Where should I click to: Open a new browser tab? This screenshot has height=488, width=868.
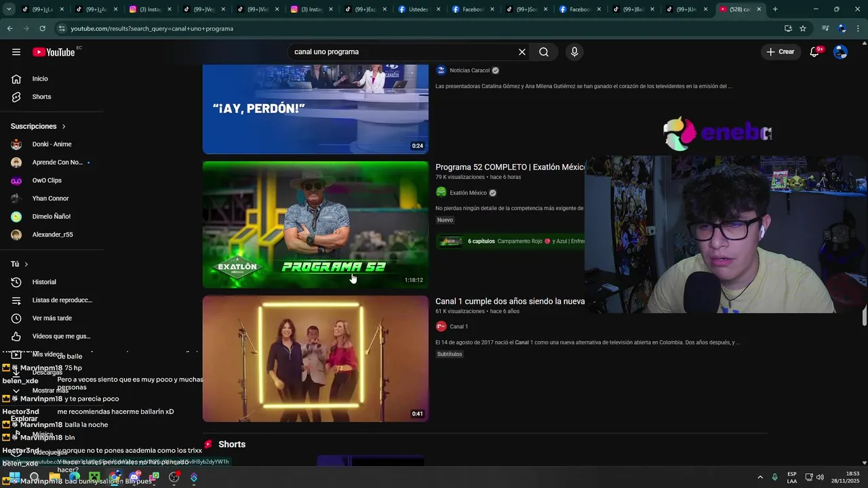tap(775, 9)
